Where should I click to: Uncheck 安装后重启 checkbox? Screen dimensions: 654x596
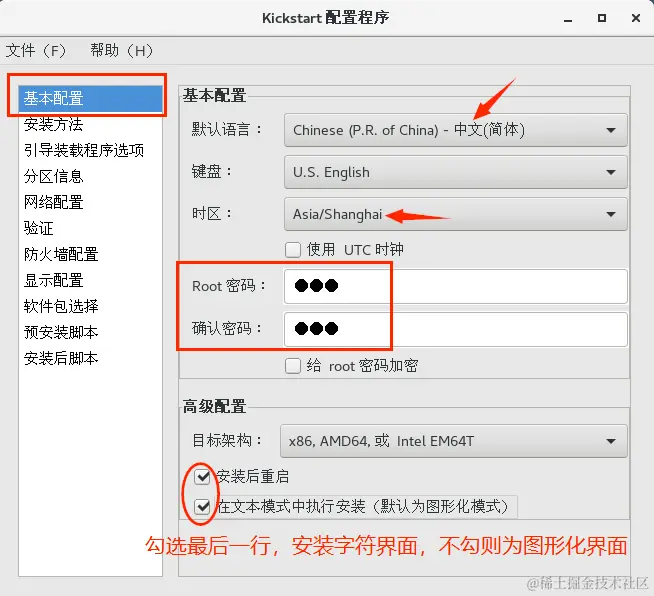[202, 476]
